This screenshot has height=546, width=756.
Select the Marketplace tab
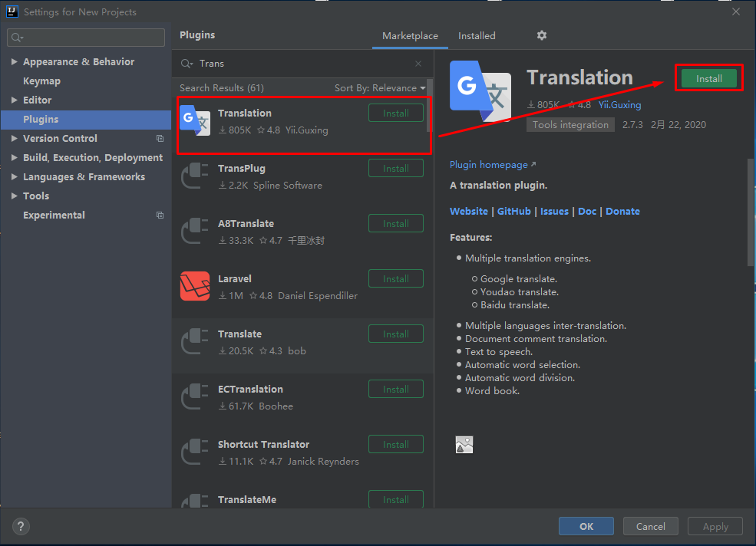409,35
